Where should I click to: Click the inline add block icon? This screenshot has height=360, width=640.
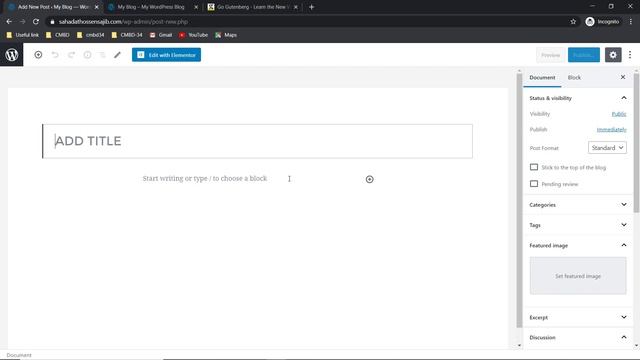(x=369, y=179)
